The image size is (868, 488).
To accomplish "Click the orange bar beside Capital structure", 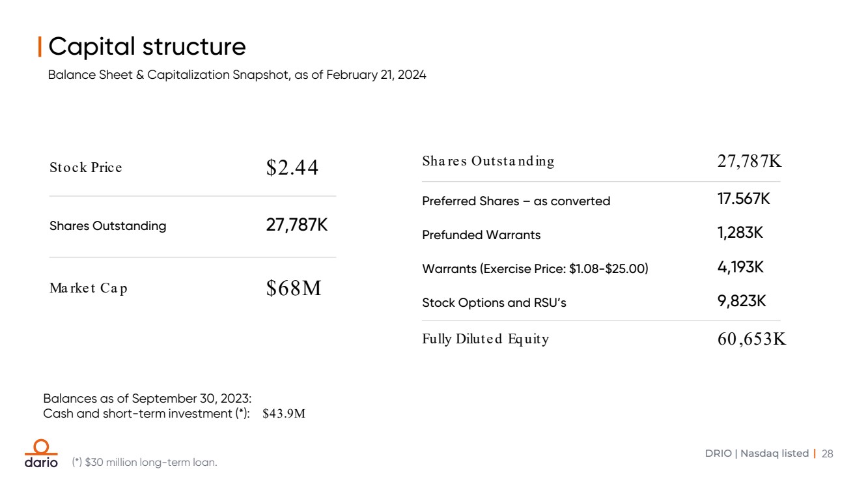I will click(x=40, y=47).
